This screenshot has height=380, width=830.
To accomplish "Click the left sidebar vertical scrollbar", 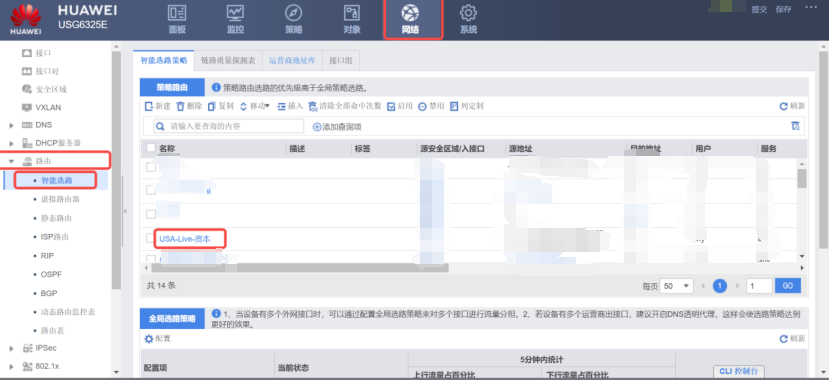I will 116,169.
